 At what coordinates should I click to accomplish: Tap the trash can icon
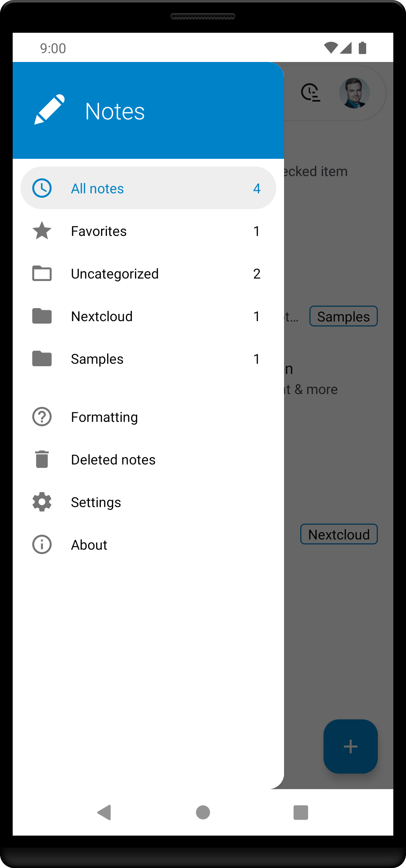click(42, 459)
